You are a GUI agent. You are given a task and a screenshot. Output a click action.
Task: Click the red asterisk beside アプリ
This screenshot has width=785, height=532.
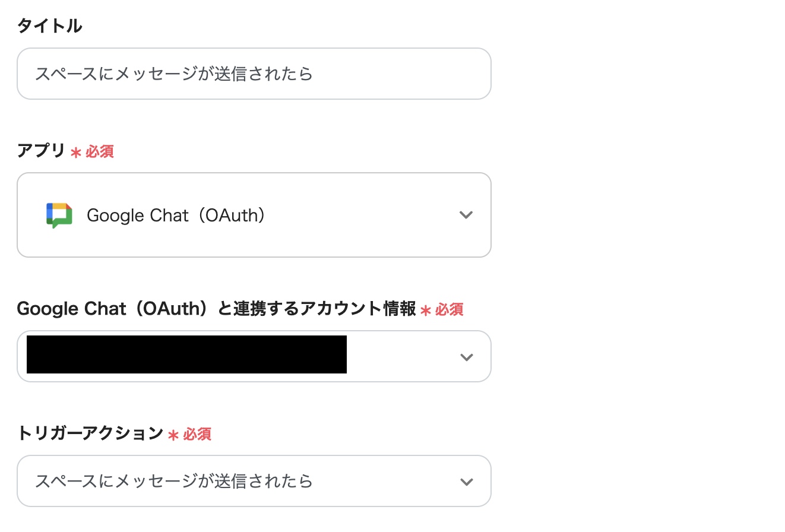click(75, 153)
